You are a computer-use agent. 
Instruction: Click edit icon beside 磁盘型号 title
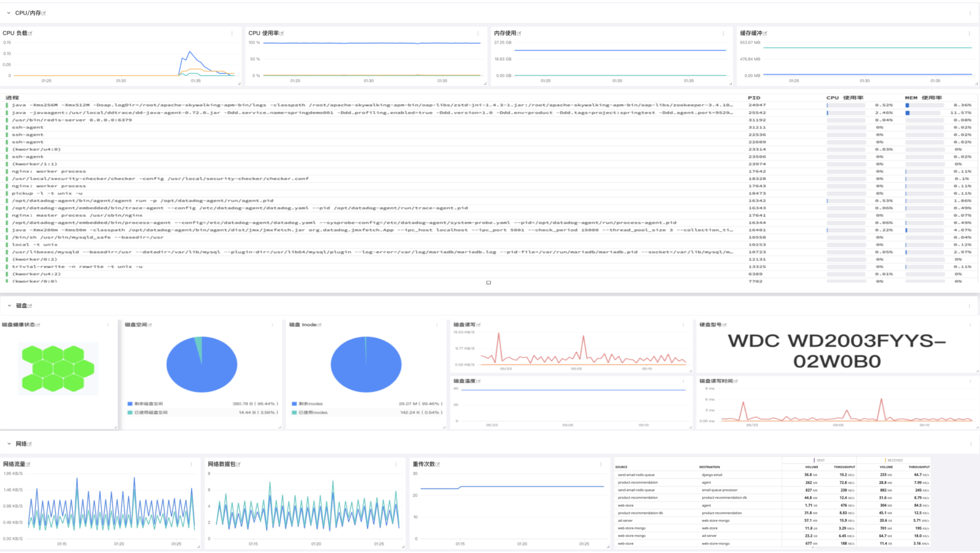(x=725, y=325)
